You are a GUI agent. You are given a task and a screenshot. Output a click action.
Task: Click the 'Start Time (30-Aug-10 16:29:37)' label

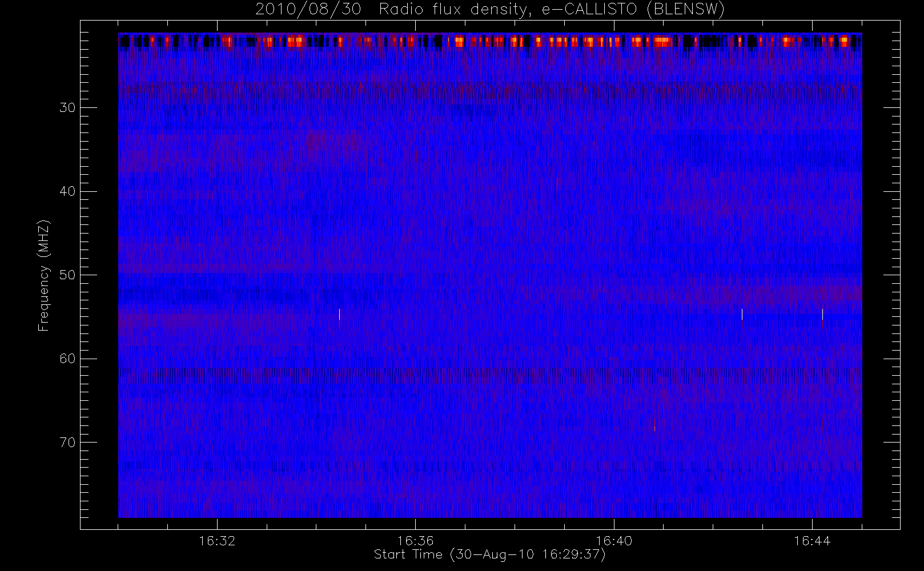click(x=489, y=554)
